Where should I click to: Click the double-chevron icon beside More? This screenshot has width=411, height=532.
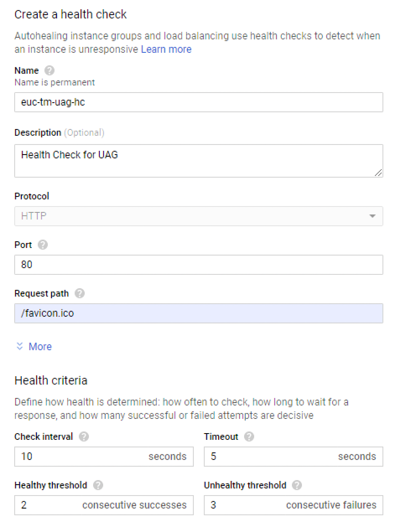coord(19,346)
